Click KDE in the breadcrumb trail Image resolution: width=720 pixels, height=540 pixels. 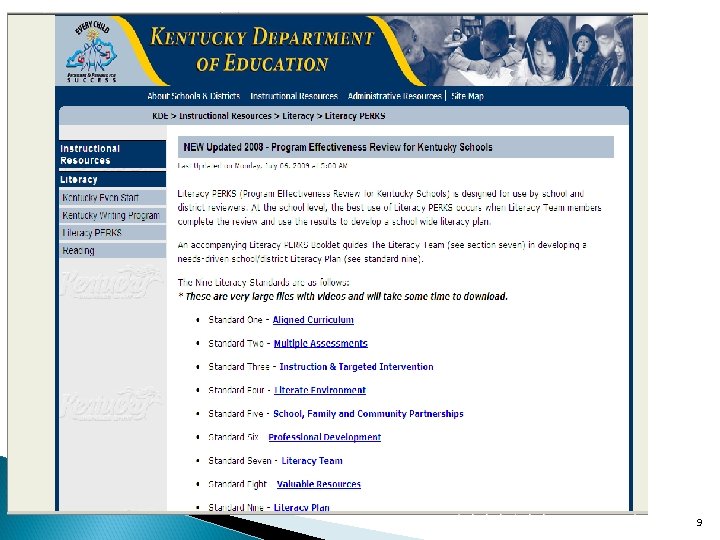coord(160,116)
